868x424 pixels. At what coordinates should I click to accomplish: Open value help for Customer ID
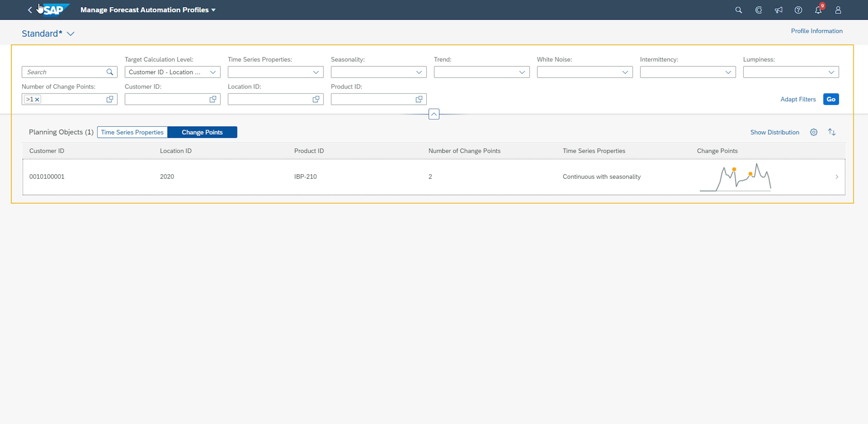(x=213, y=99)
